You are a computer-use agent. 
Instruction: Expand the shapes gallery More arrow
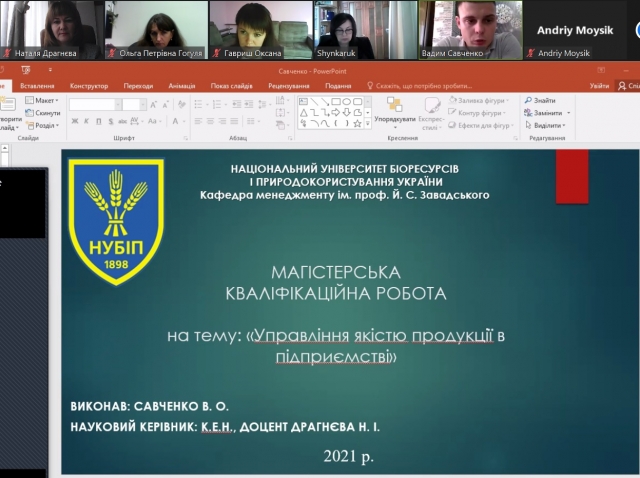[x=368, y=123]
